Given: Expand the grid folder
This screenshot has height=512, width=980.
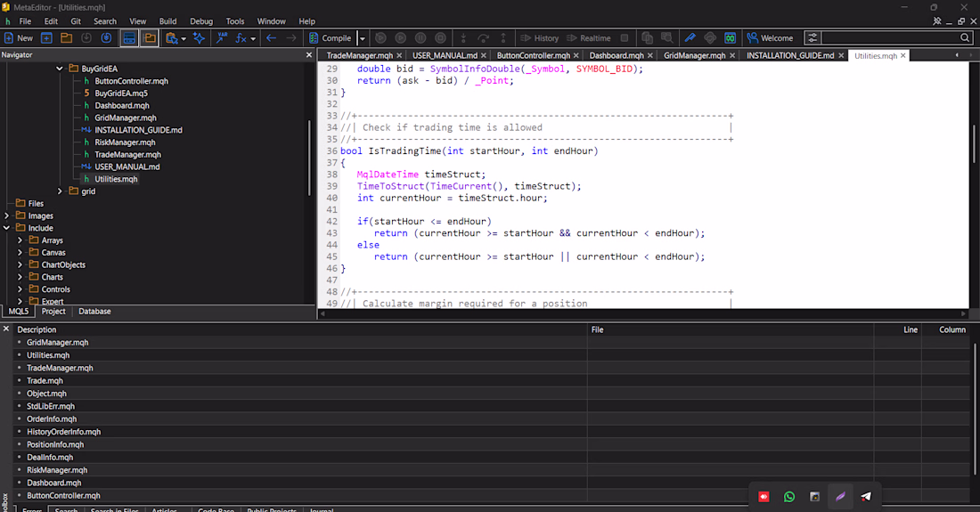Looking at the screenshot, I should click(60, 191).
